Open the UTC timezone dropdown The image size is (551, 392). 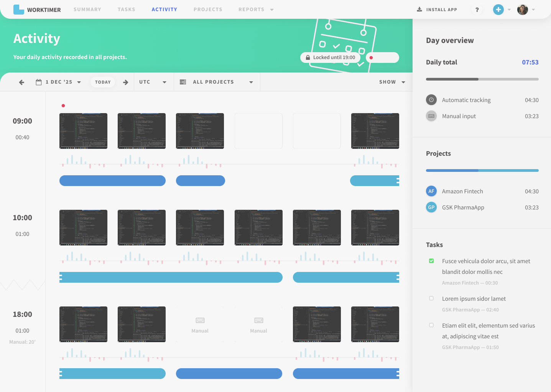[153, 82]
